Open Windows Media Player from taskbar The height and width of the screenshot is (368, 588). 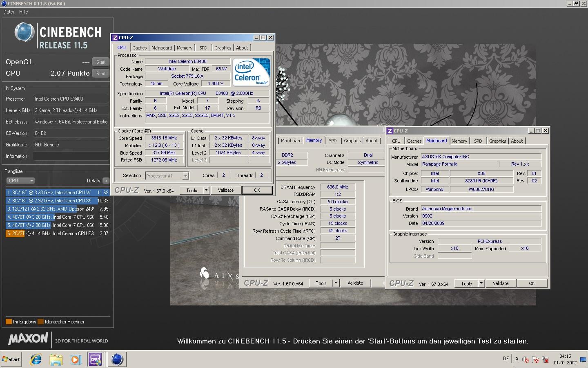pos(76,359)
